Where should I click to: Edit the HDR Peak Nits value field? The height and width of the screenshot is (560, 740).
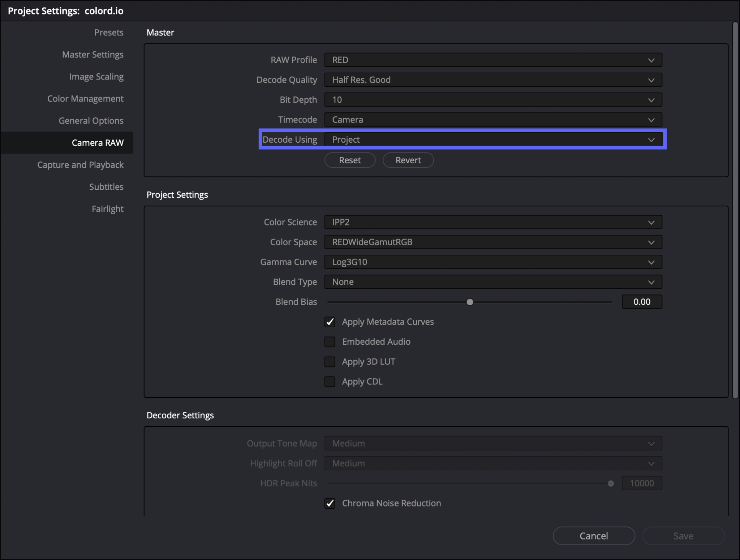point(641,483)
